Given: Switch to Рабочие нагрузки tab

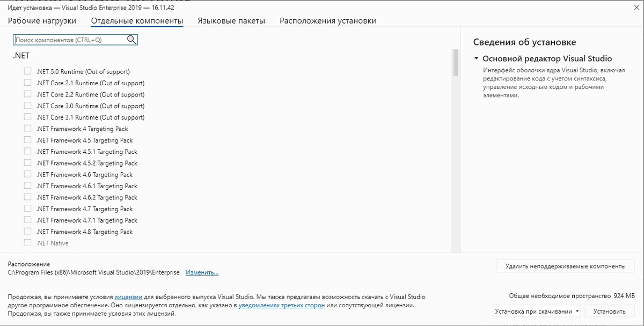Looking at the screenshot, I should click(x=42, y=21).
